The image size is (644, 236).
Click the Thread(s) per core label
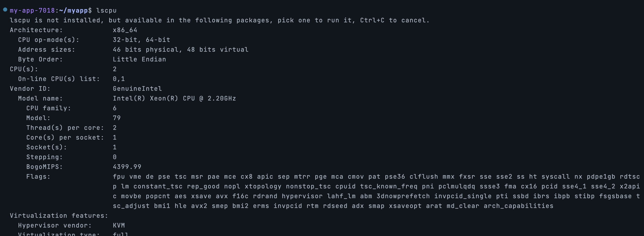coord(65,128)
